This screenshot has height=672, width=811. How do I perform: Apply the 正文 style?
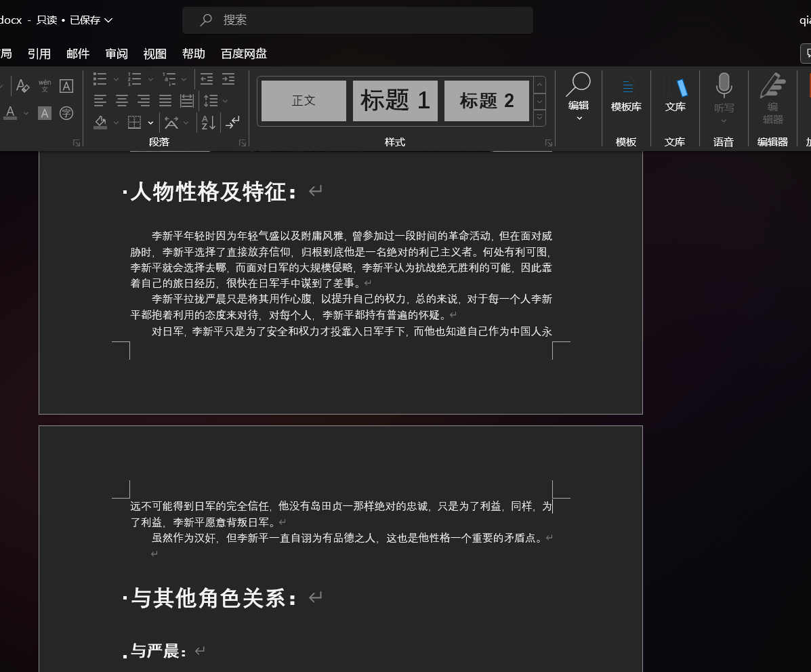(x=304, y=101)
